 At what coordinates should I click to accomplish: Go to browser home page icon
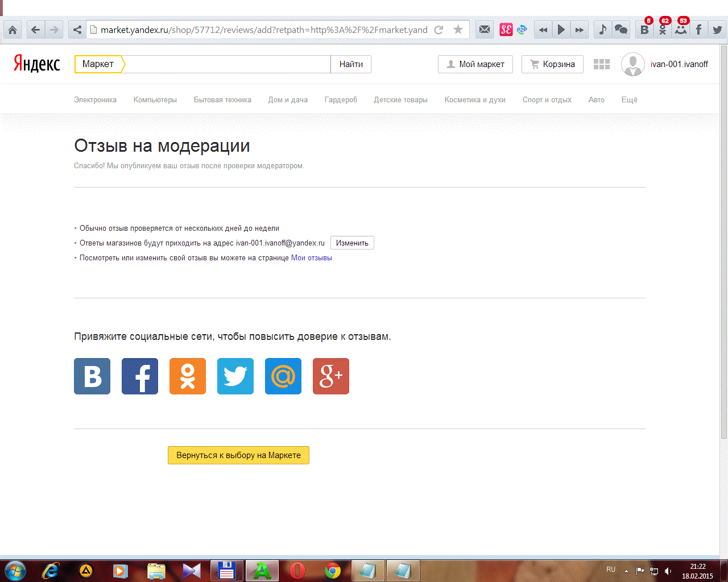pos(13,30)
